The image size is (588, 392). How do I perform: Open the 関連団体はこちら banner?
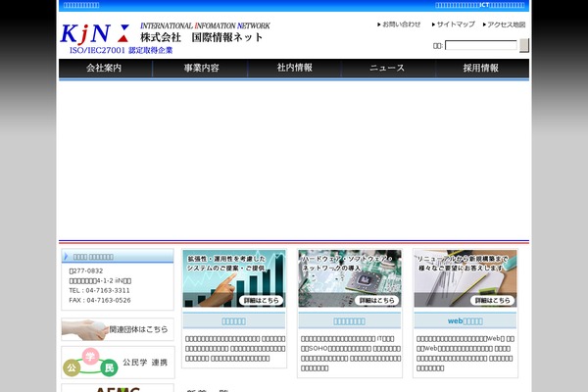[x=118, y=329]
